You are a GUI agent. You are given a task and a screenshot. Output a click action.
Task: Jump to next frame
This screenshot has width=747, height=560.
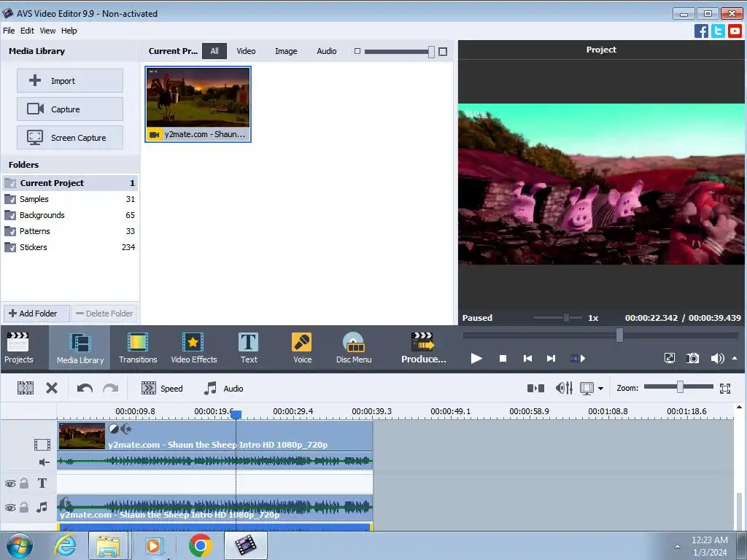(x=551, y=358)
